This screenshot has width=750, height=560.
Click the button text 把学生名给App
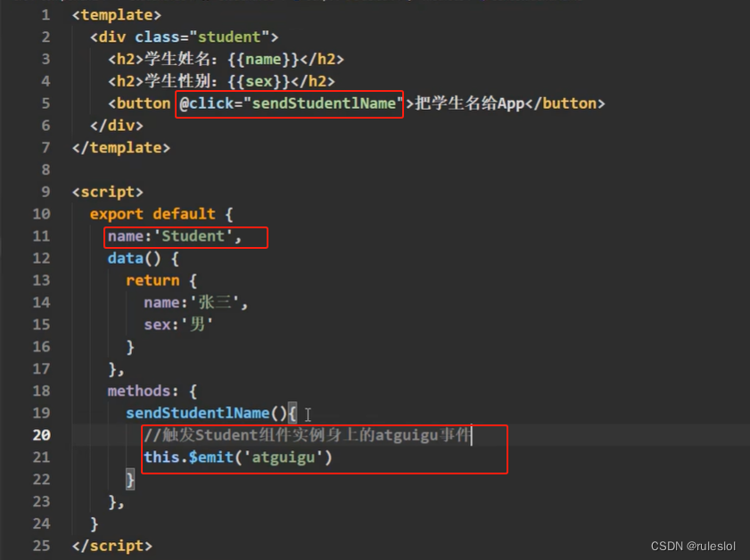click(470, 103)
